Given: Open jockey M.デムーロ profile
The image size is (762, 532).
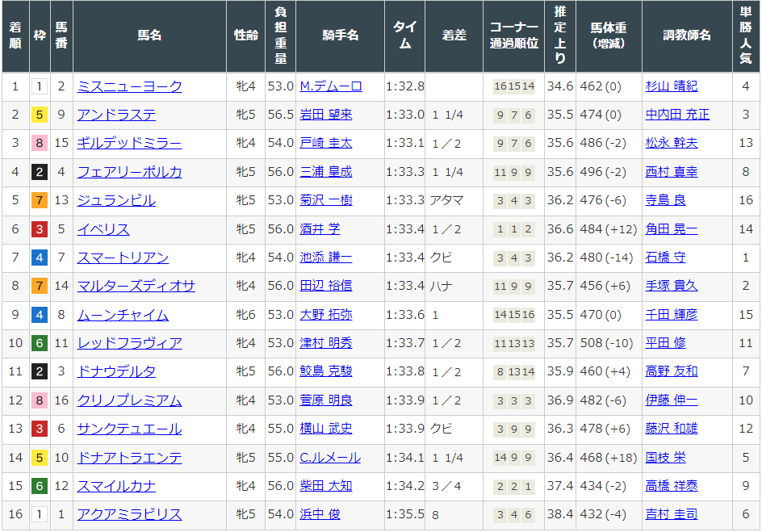Looking at the screenshot, I should coord(330,86).
